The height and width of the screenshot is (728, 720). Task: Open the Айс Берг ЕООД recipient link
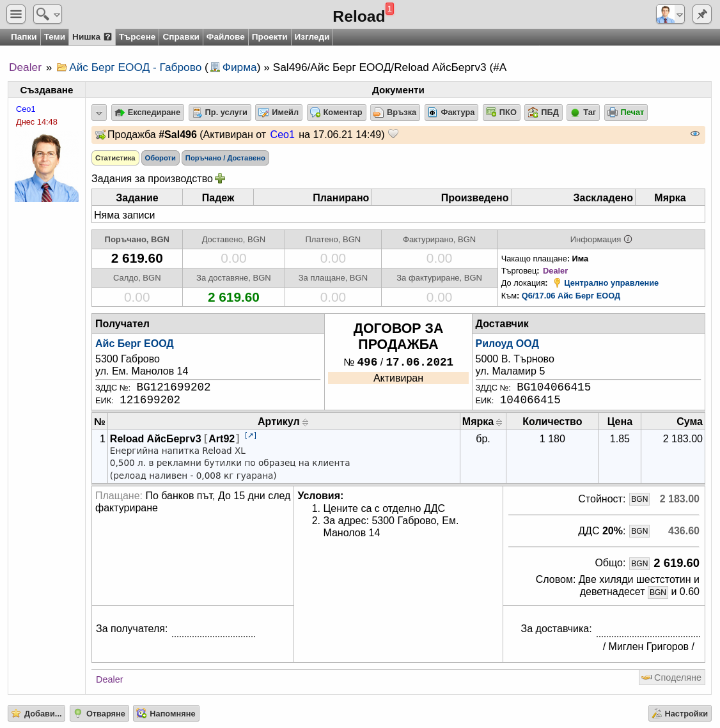[134, 344]
